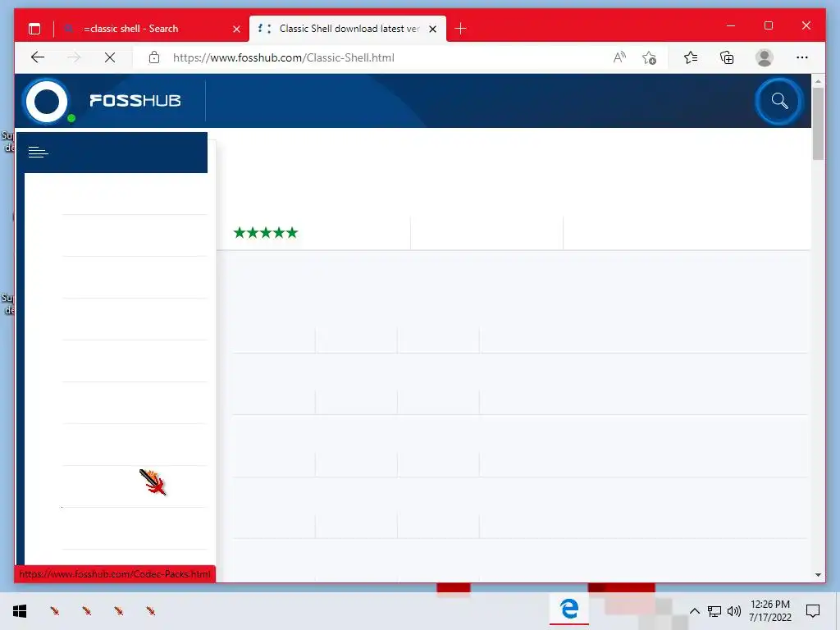
Task: Open Collections panel
Action: 727,57
